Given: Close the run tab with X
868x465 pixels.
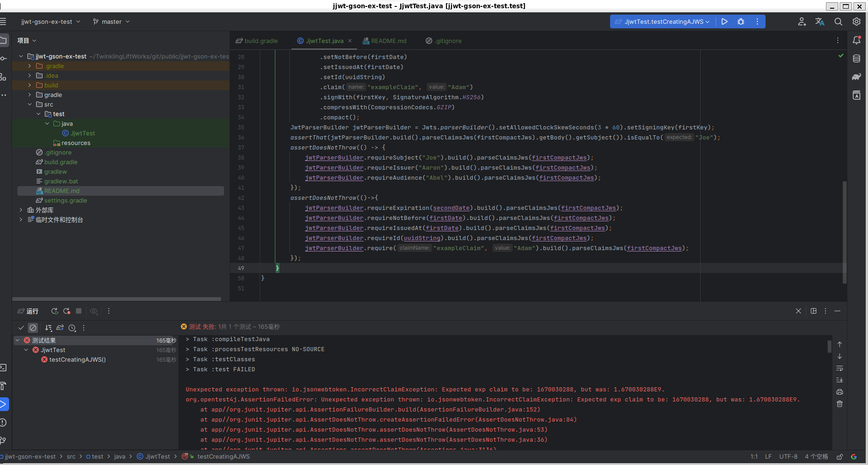Looking at the screenshot, I should tap(798, 311).
